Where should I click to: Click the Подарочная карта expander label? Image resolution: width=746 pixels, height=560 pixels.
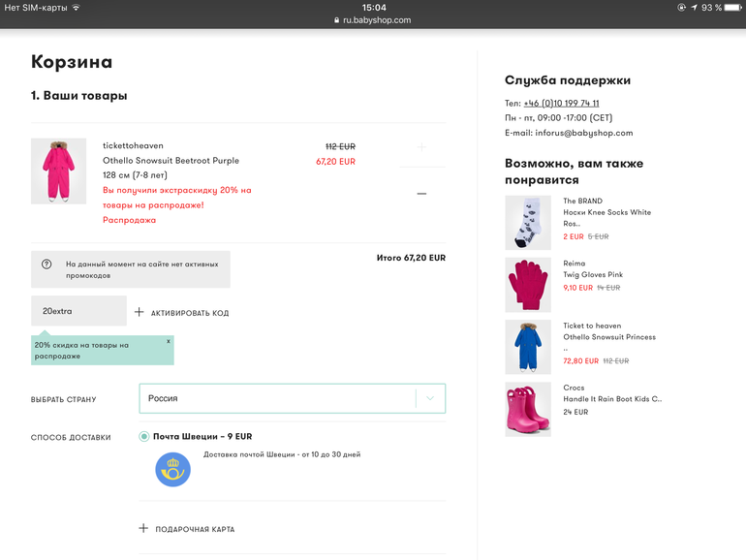(x=195, y=530)
